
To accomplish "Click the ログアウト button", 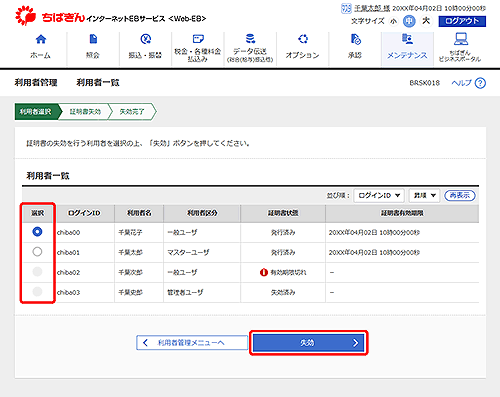I will (x=462, y=21).
